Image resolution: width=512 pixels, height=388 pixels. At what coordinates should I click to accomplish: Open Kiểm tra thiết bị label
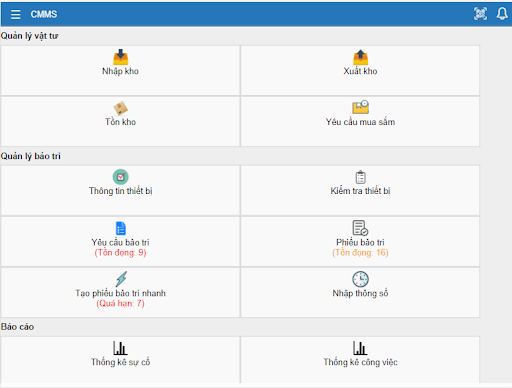coord(360,191)
